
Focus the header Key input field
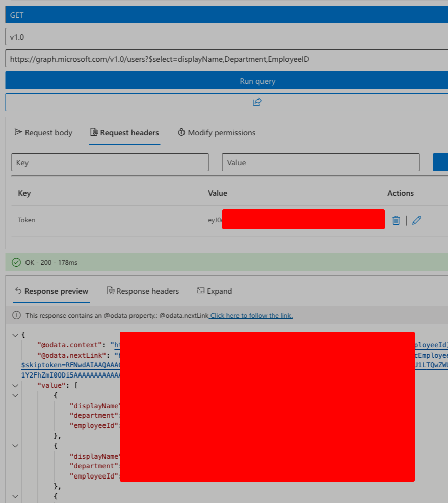[110, 162]
